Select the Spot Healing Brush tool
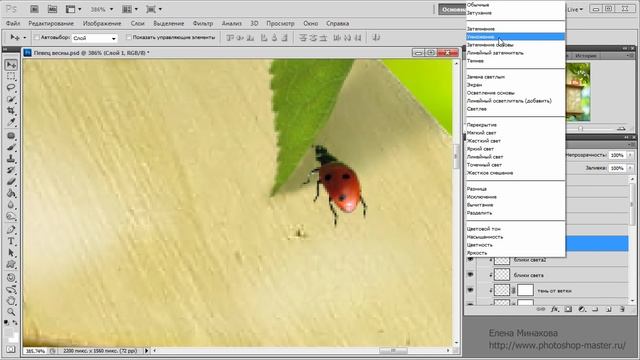This screenshot has width=640, height=360. [x=11, y=136]
